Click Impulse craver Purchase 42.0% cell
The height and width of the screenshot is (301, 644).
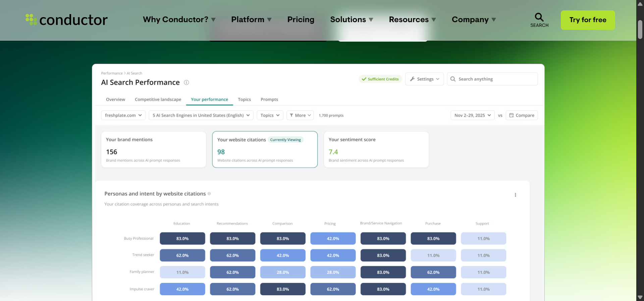(x=433, y=289)
